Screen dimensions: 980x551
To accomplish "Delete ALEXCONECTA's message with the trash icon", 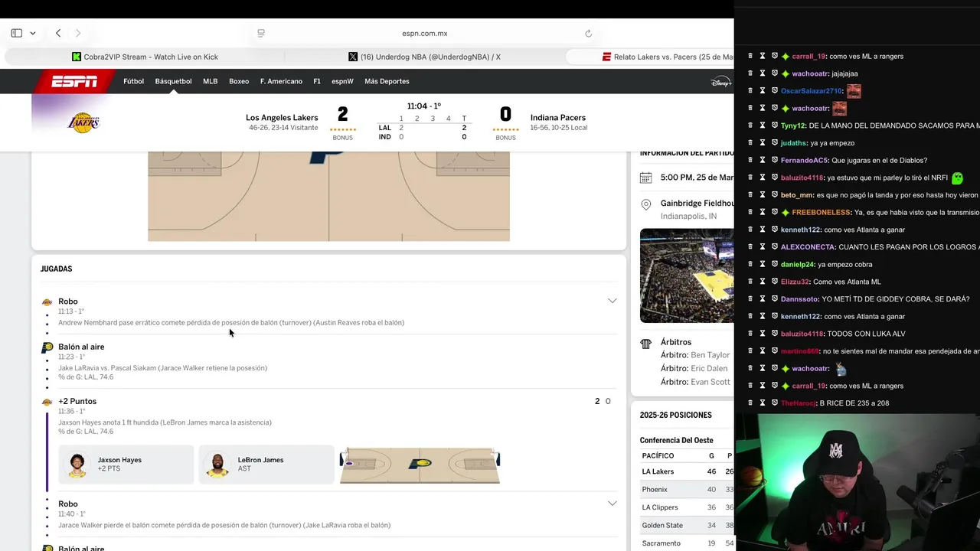I will pos(750,247).
